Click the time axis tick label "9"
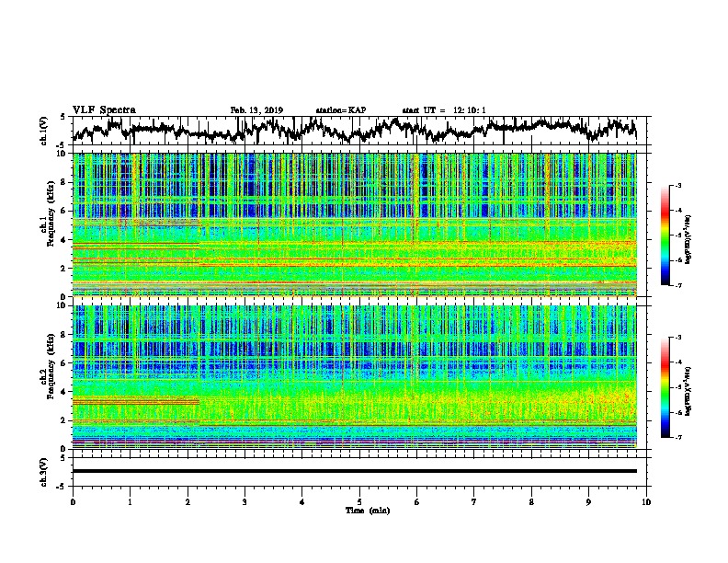The width and height of the screenshot is (728, 563). pyautogui.click(x=588, y=502)
